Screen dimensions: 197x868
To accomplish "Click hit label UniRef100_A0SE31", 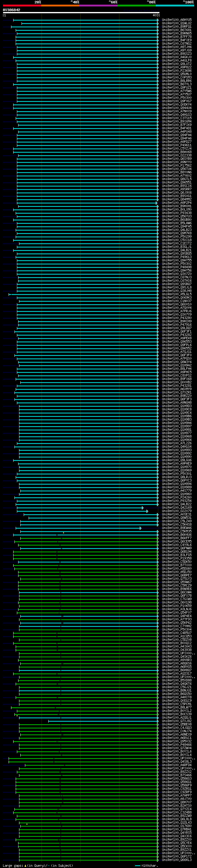I will point(177,514).
